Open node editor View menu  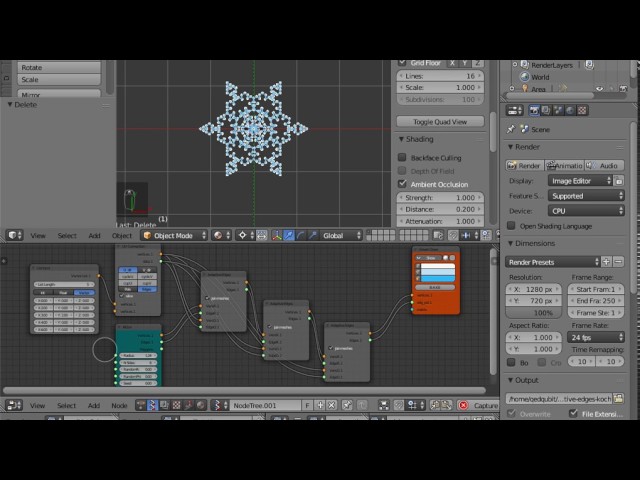(x=37, y=405)
